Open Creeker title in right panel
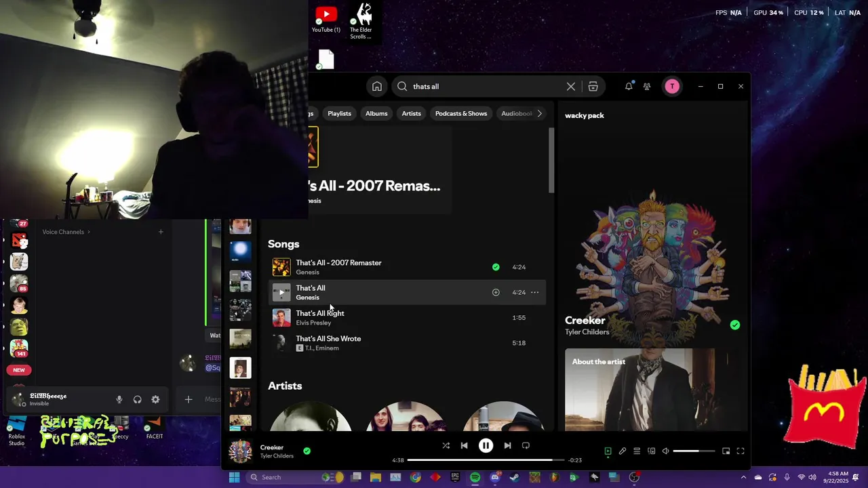Screen dimensions: 868x488 tap(585, 320)
